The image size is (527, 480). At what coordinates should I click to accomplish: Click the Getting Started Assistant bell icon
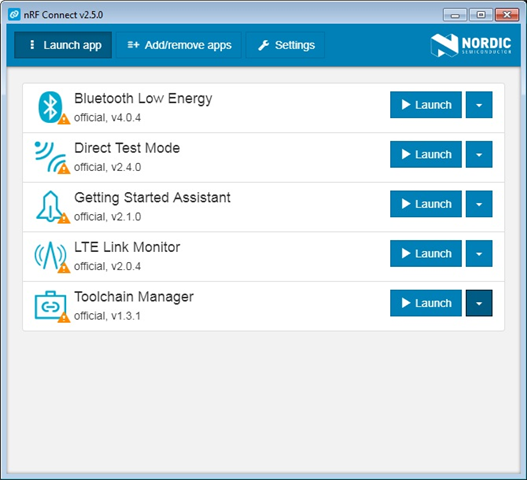(50, 206)
